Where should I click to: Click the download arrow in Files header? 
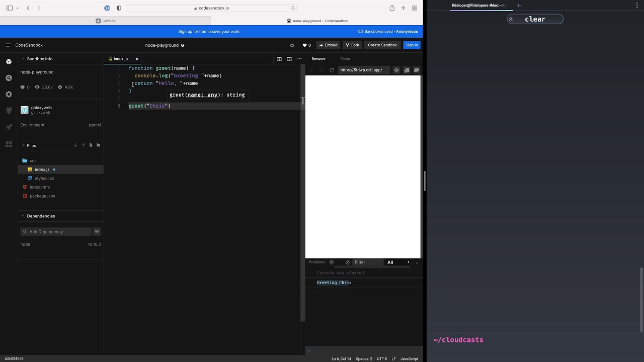click(x=76, y=145)
